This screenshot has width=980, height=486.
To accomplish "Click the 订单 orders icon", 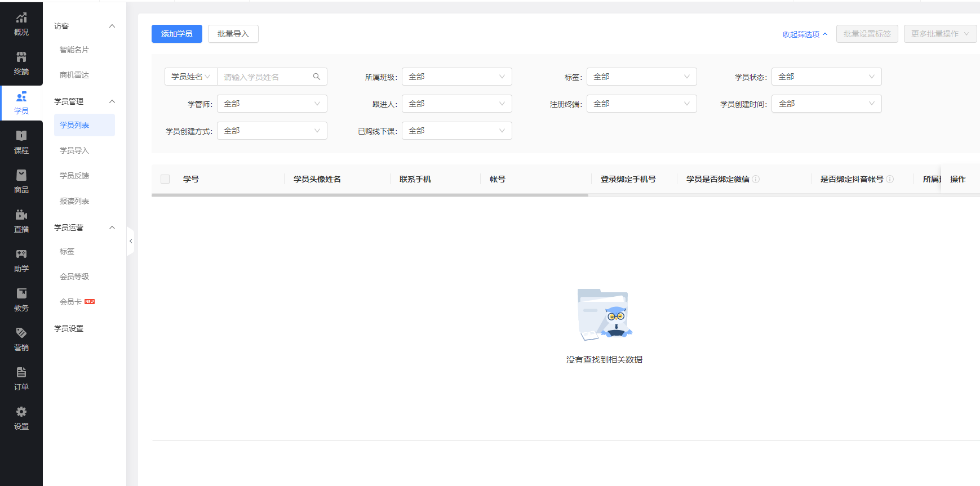I will (21, 373).
